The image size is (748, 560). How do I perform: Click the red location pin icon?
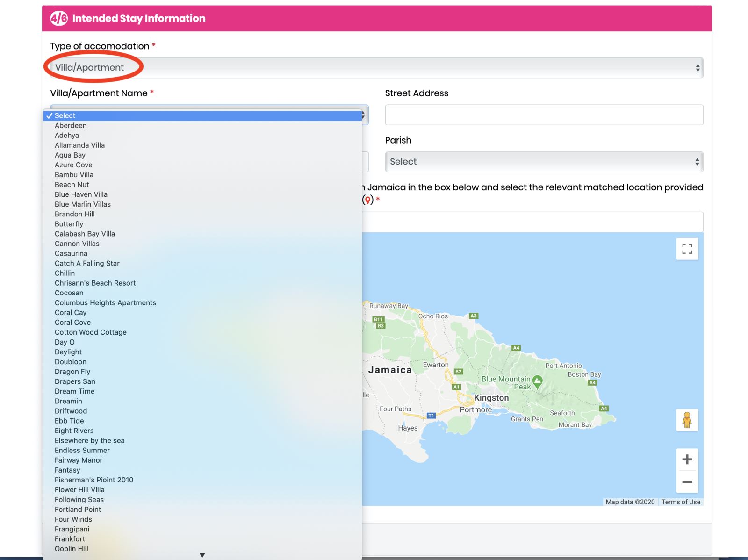pyautogui.click(x=368, y=200)
